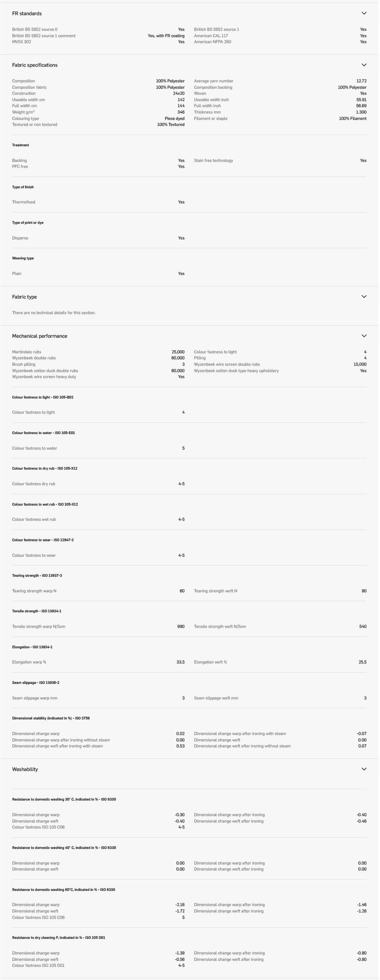Click the FR standards heading
The width and height of the screenshot is (380, 980).
click(27, 14)
